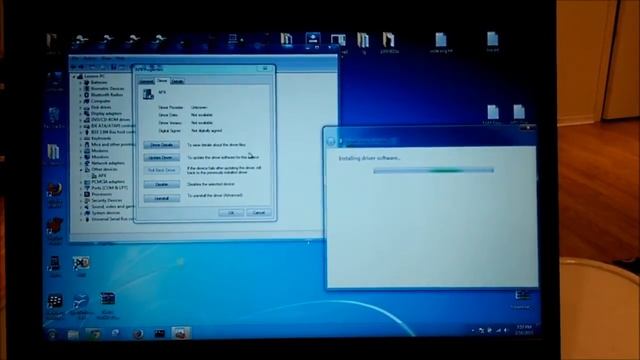The height and width of the screenshot is (360, 640).
Task: Select IDE ATA/ATAPI controllers entry
Action: [x=113, y=126]
